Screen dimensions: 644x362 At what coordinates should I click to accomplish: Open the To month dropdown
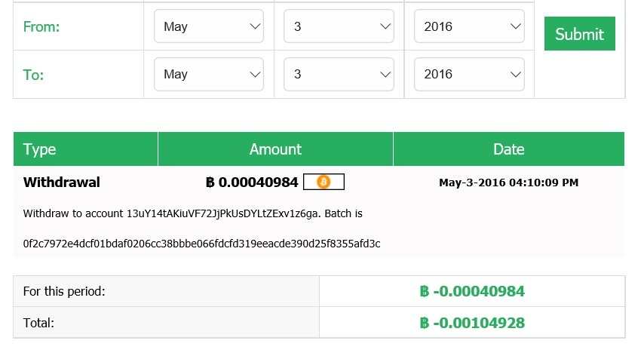(209, 74)
